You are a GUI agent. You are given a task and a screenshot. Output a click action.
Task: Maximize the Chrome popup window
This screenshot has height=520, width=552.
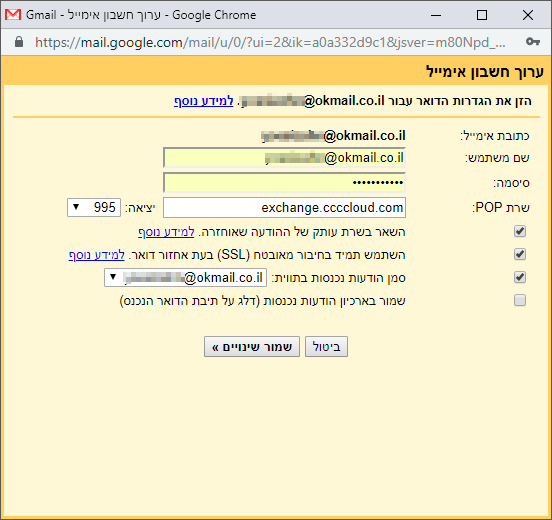pos(482,15)
